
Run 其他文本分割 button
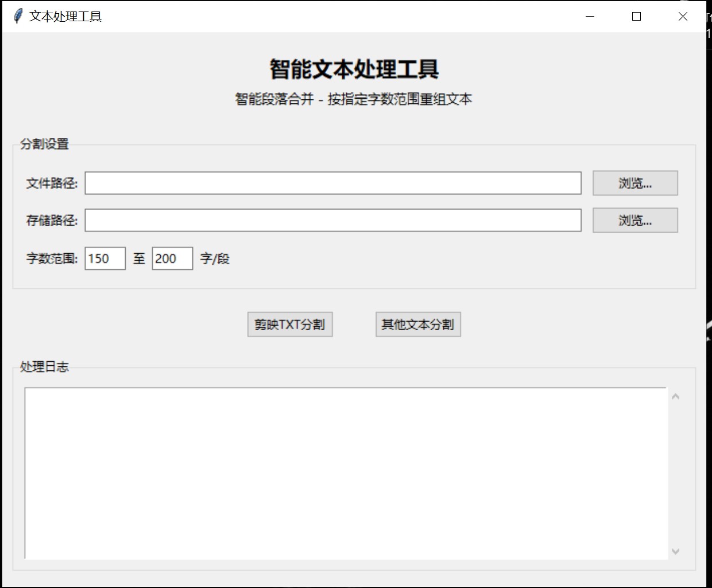point(418,324)
